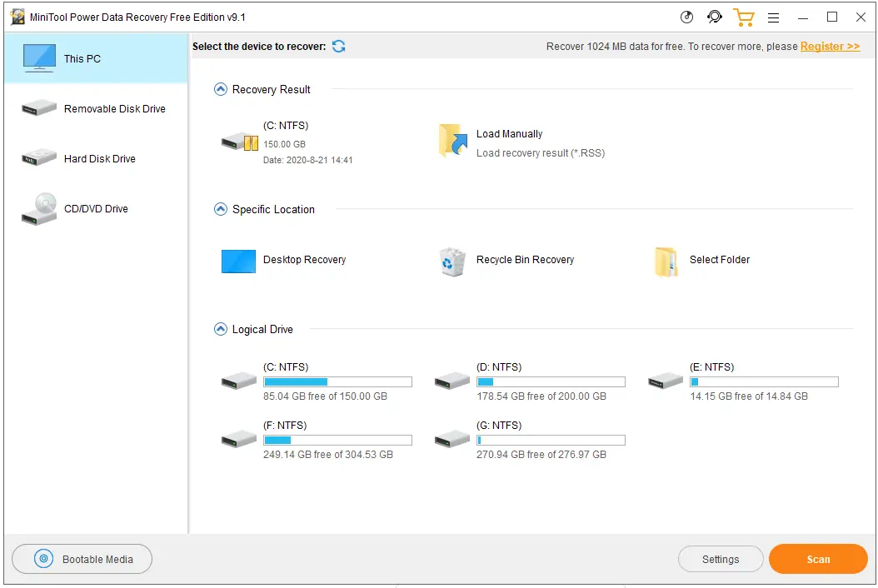Collapse the Specific Location section
Viewport: 878px width, 588px height.
click(221, 209)
